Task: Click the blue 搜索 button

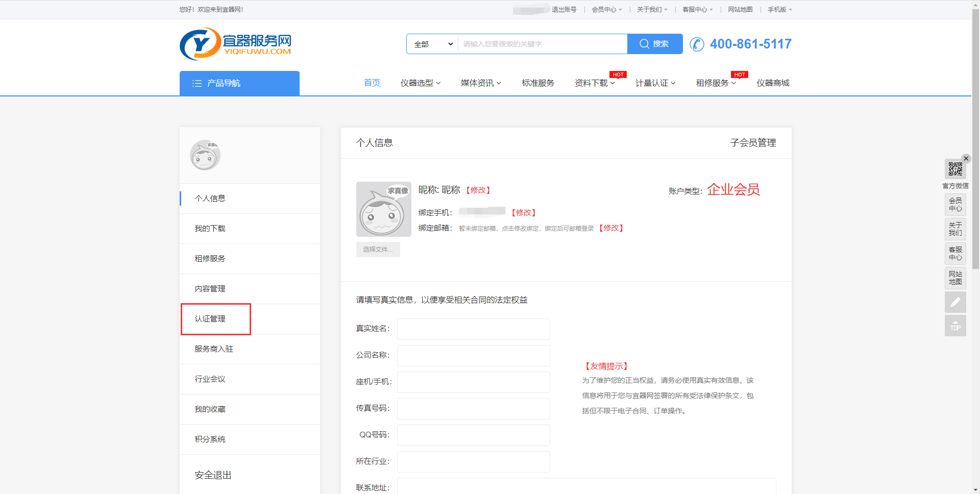Action: tap(655, 44)
